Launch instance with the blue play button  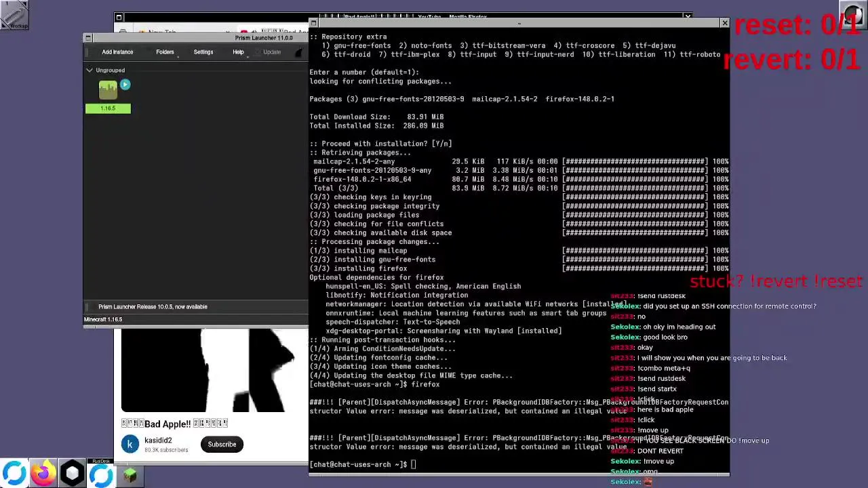pos(125,85)
